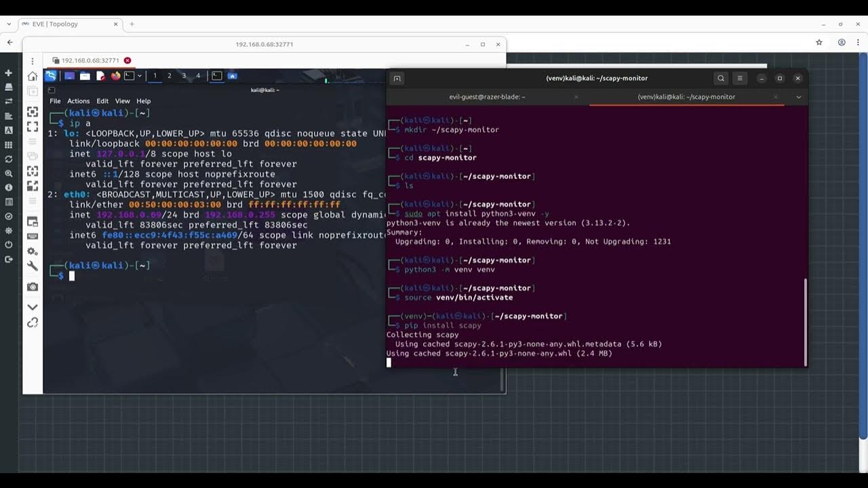The height and width of the screenshot is (488, 868).
Task: Close the red X on 192.168.0.68:32771 tab
Action: click(127, 60)
